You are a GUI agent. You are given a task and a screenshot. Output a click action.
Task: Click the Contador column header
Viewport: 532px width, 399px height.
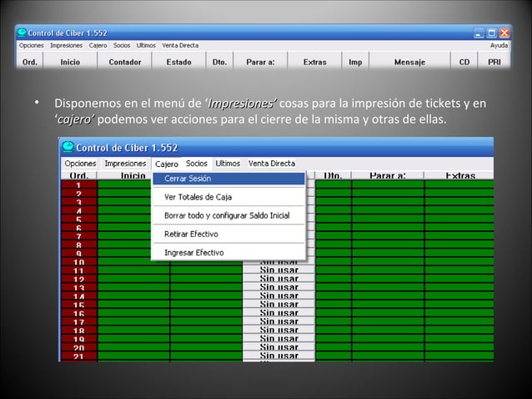tap(125, 62)
